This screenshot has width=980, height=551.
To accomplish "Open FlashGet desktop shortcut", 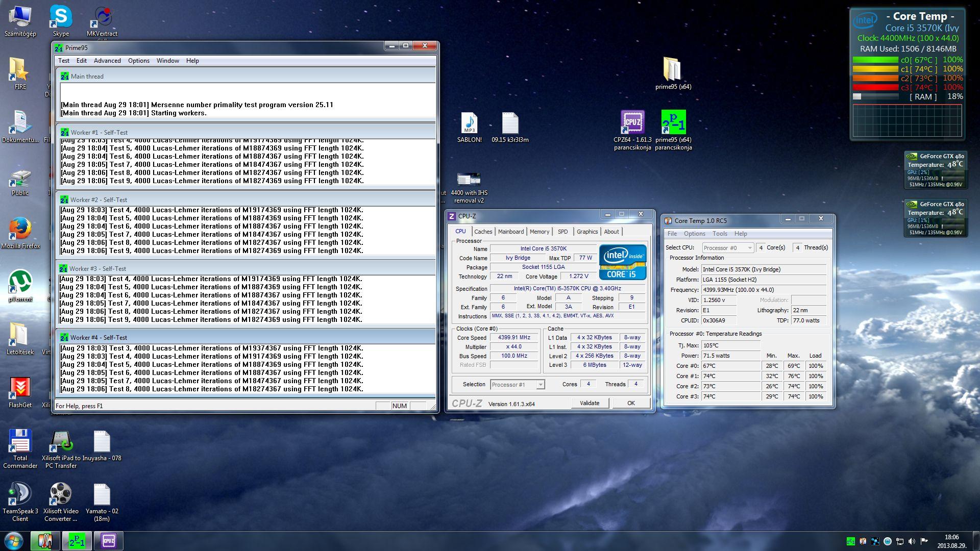I will [20, 392].
